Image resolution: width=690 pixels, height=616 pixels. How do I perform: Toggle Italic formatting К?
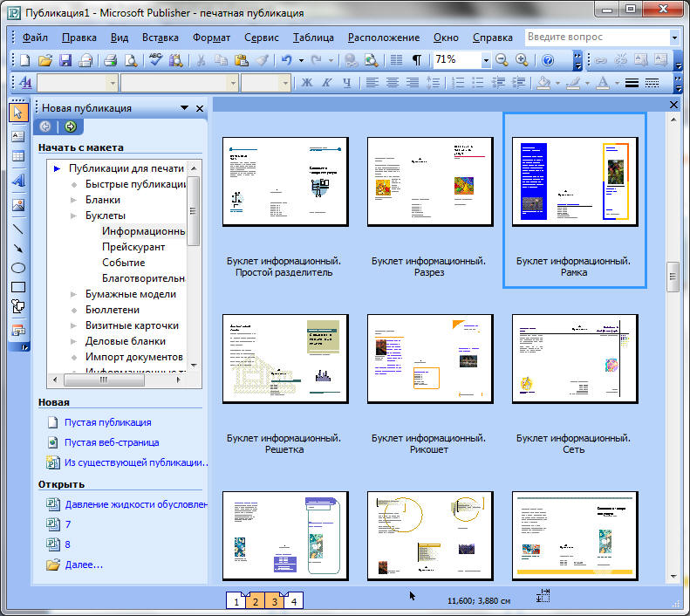326,82
